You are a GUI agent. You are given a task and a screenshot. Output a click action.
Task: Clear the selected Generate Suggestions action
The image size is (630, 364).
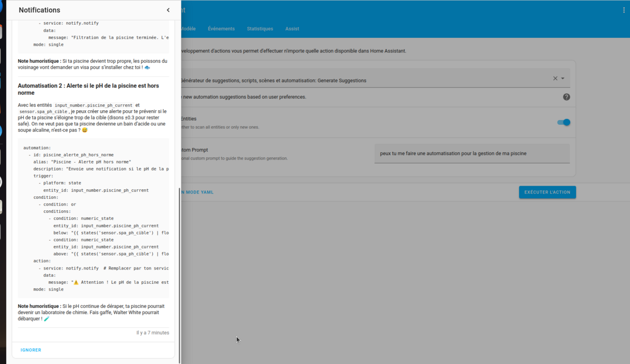click(555, 78)
